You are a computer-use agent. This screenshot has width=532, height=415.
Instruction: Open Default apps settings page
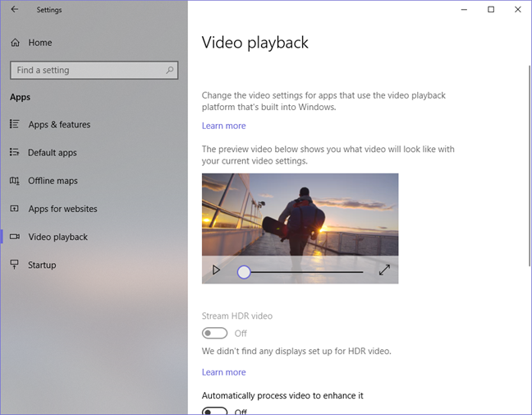tap(94, 153)
